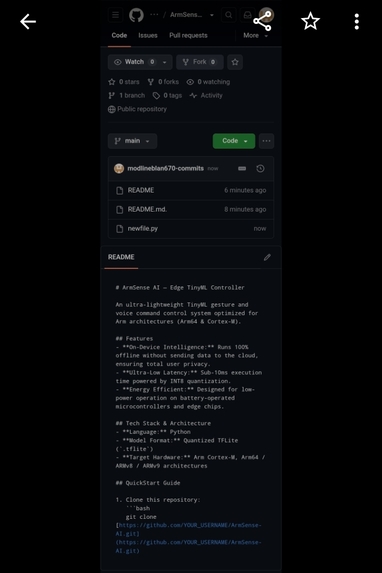Open the newfile.py file

pos(143,229)
